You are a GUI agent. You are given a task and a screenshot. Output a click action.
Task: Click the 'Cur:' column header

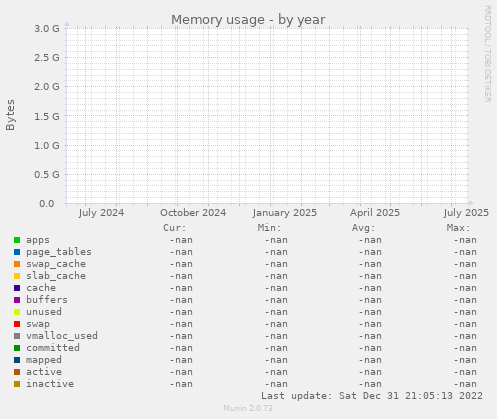click(174, 228)
